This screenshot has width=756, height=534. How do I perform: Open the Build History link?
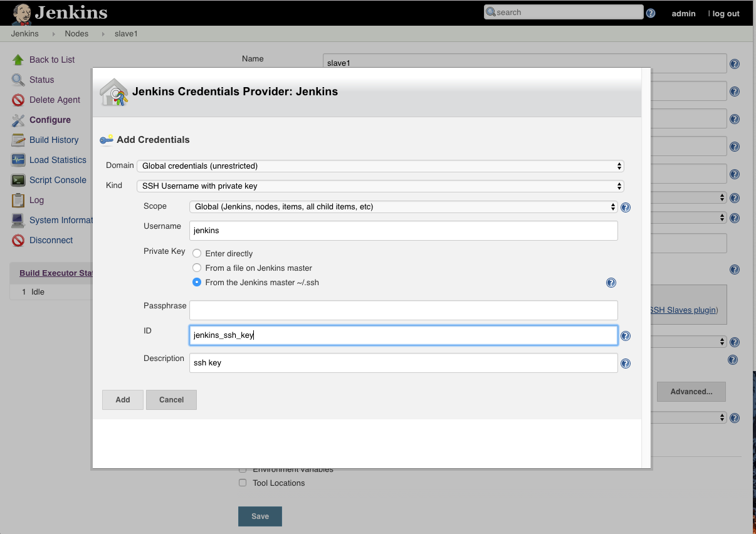[54, 140]
